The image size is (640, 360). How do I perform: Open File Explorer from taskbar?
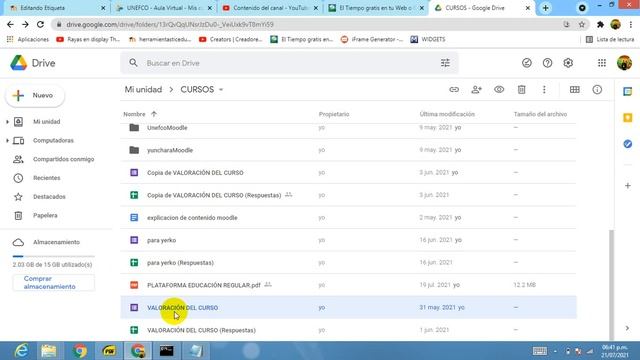click(x=49, y=351)
